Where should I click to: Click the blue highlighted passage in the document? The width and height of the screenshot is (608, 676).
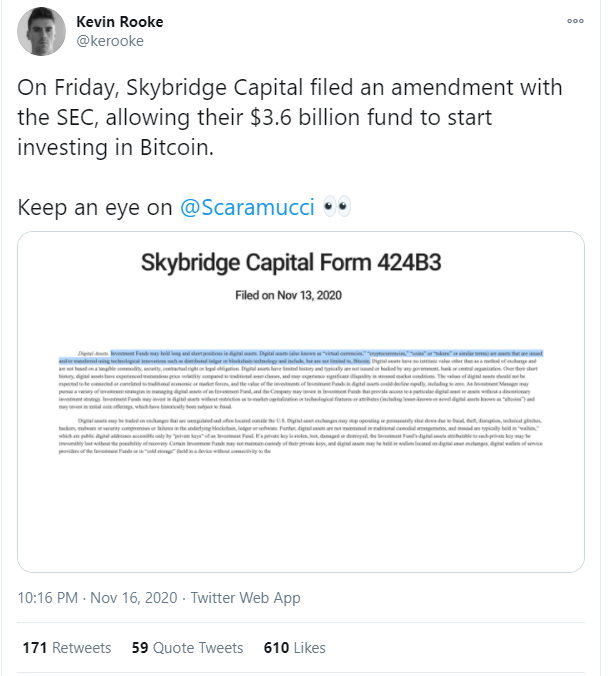[300, 360]
